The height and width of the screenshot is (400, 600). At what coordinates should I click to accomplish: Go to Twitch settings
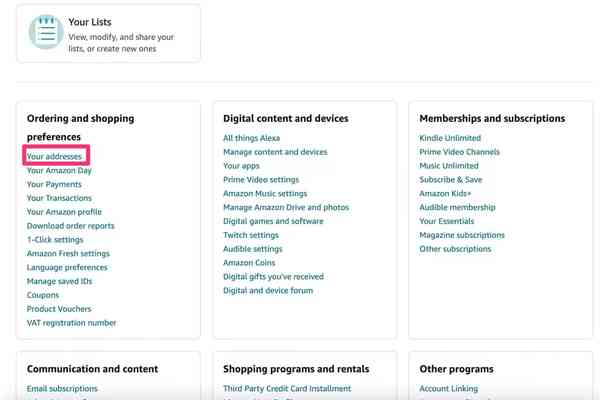point(251,235)
